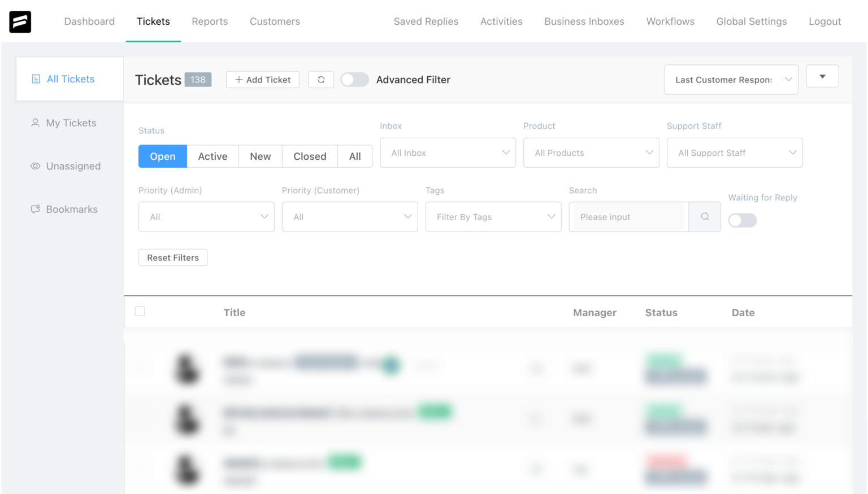The height and width of the screenshot is (494, 868).
Task: Switch to the Reports tab
Action: 210,21
